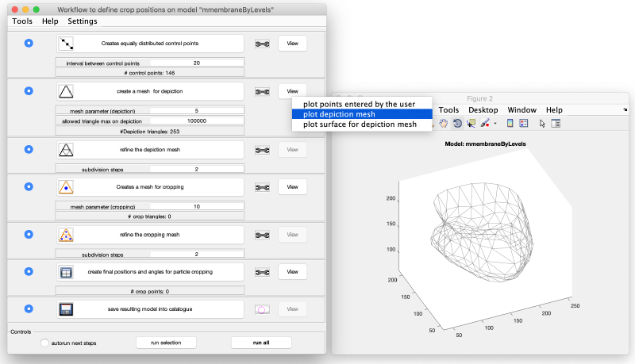Screen dimensions: 635x364
Task: Select the Edit Plot arrow tool
Action: [x=542, y=124]
